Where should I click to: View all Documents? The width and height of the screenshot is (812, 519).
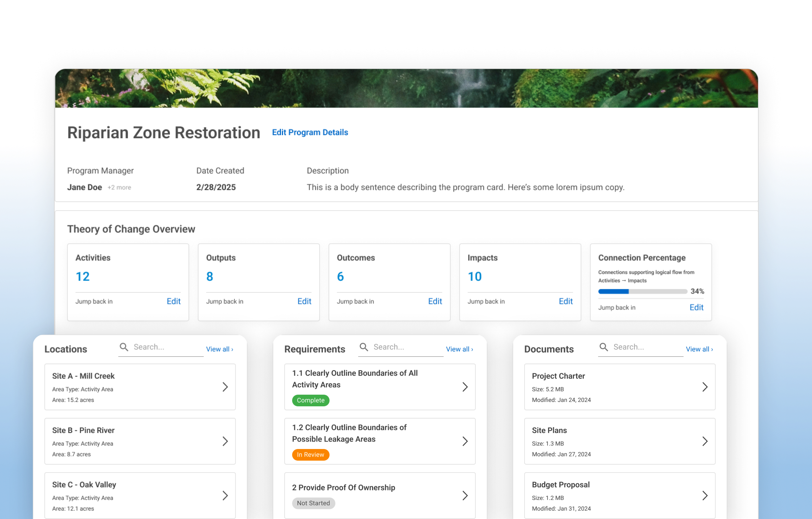699,349
